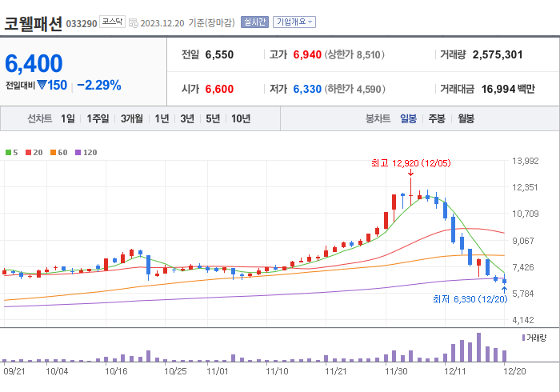This screenshot has width=560, height=392.
Task: Click the 최저 6,330 (12/20) marker label
Action: 470,299
